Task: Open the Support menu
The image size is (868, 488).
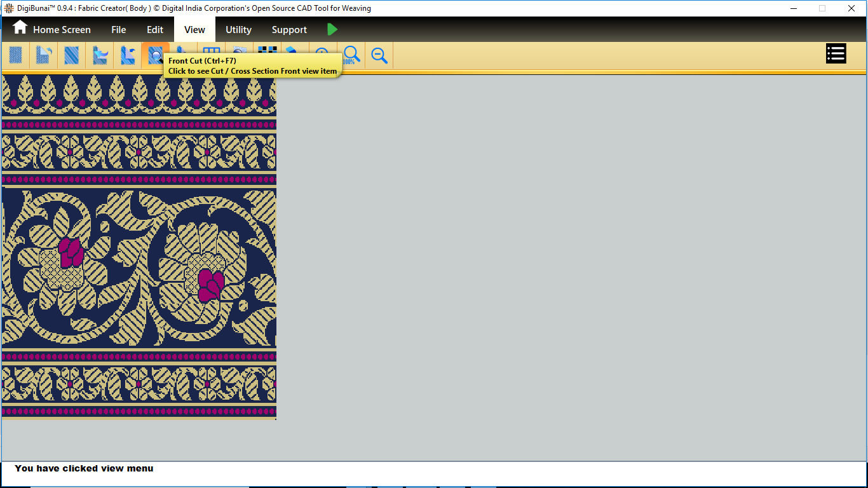Action: [289, 30]
